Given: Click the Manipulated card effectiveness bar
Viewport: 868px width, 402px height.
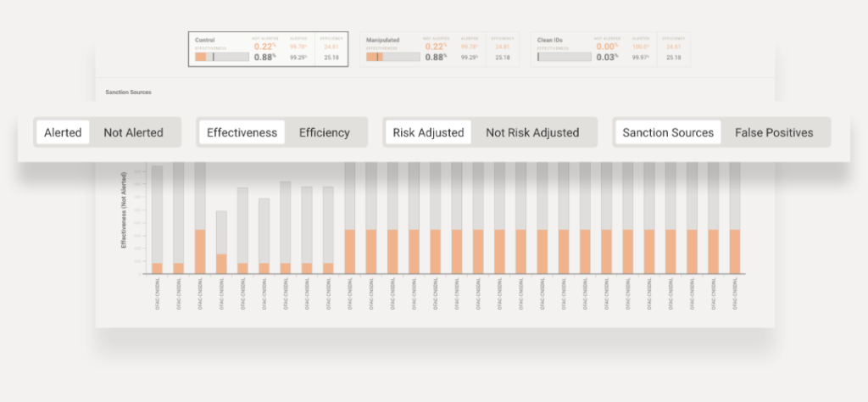Looking at the screenshot, I should (x=393, y=57).
